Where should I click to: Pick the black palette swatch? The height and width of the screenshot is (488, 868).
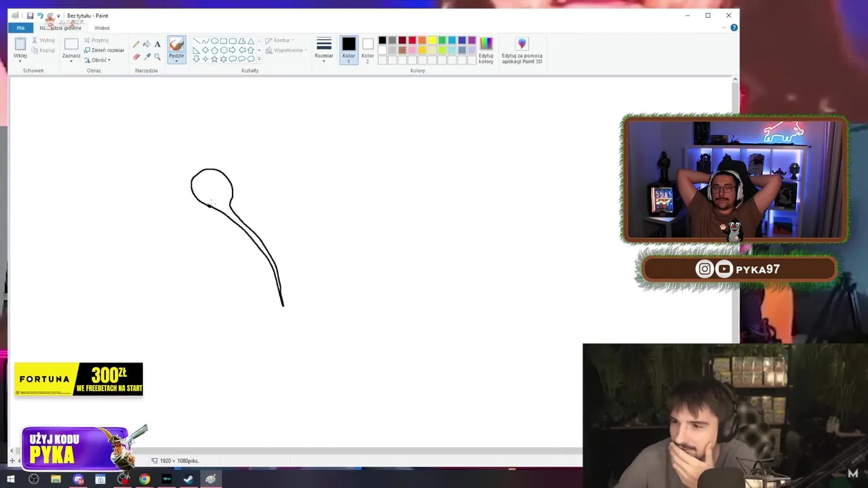(x=382, y=40)
